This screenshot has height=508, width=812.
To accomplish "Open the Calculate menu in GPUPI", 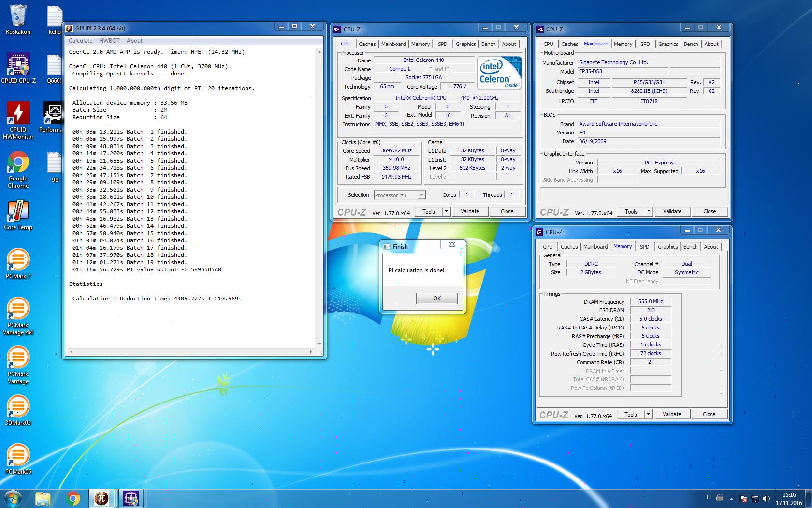I will tap(80, 41).
